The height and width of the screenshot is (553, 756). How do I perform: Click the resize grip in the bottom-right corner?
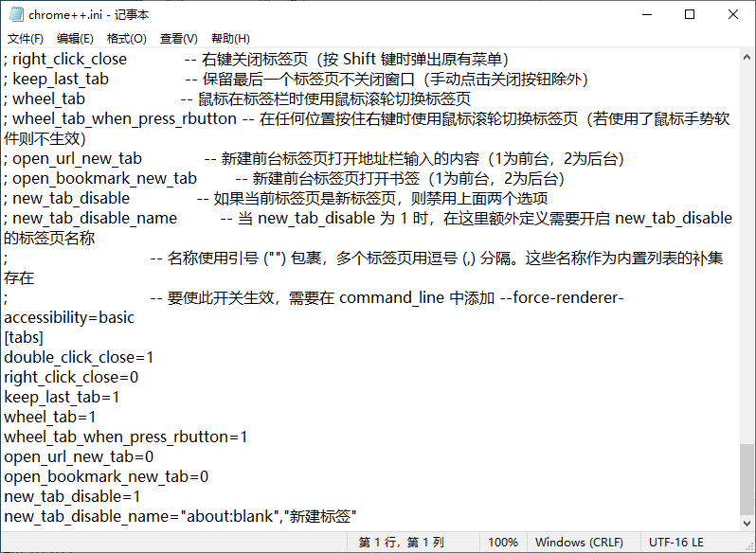click(749, 546)
